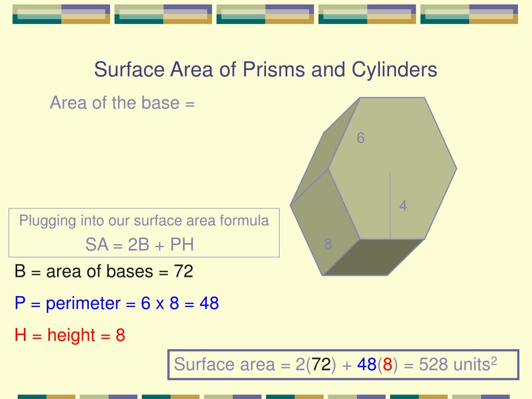532x399 pixels.
Task: Click the 'Surface area = 2(72) + 48(8) = 528 units²' box
Action: 343,365
